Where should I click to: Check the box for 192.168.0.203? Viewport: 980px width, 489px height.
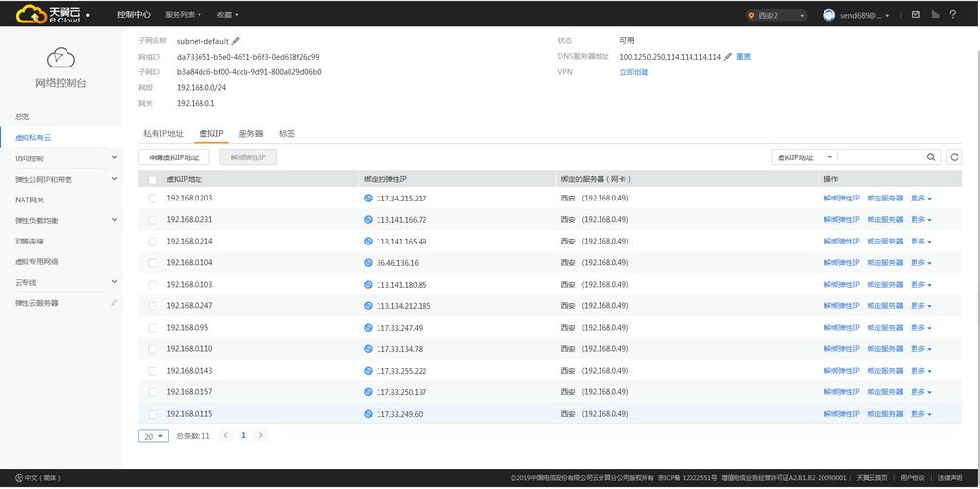coord(153,199)
